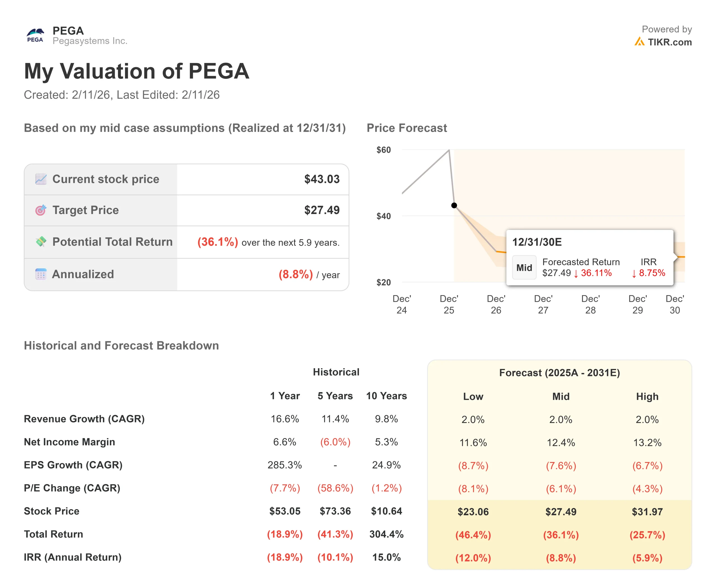Click the money icon beside Potential Total Return
The width and height of the screenshot is (716, 588).
41,241
